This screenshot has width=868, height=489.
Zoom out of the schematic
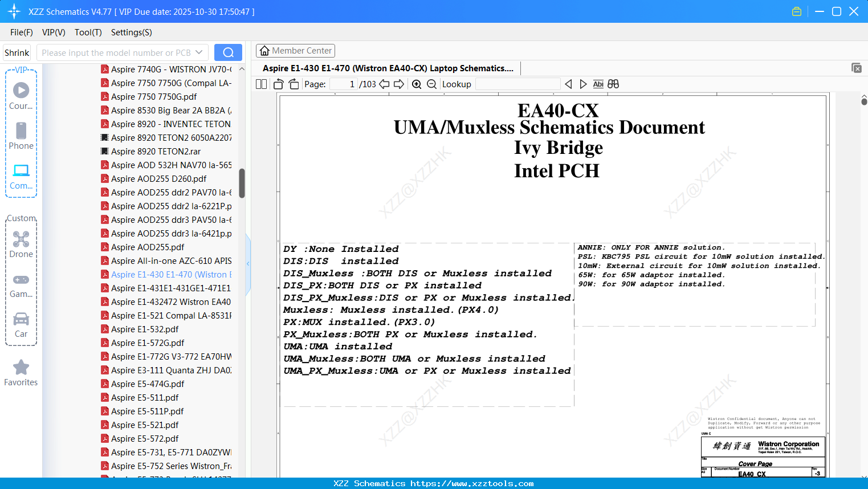[x=432, y=84]
